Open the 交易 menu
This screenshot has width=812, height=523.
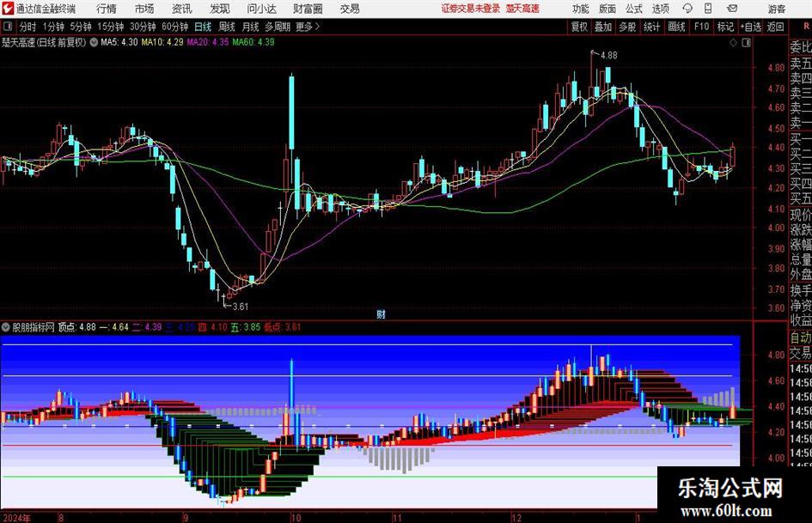pyautogui.click(x=350, y=9)
